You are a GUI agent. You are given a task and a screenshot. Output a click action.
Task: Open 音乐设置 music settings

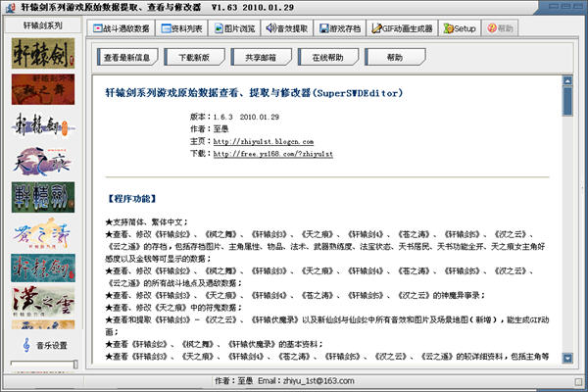[x=52, y=346]
